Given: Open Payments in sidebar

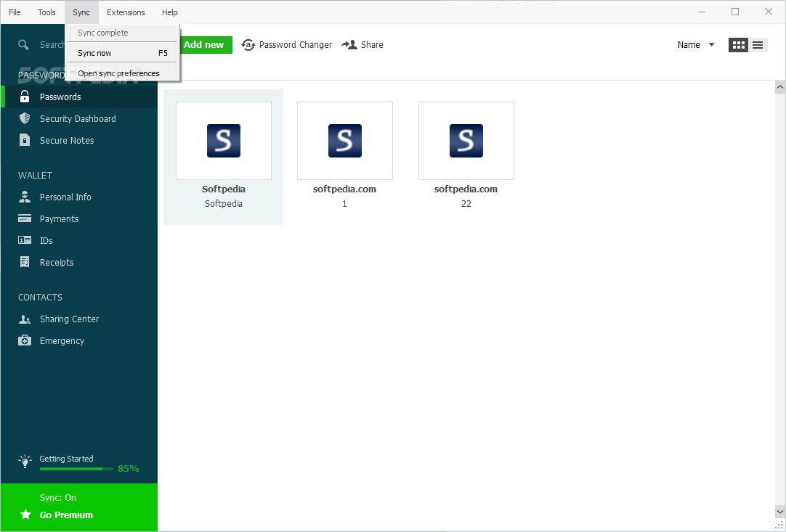Looking at the screenshot, I should coord(79,218).
